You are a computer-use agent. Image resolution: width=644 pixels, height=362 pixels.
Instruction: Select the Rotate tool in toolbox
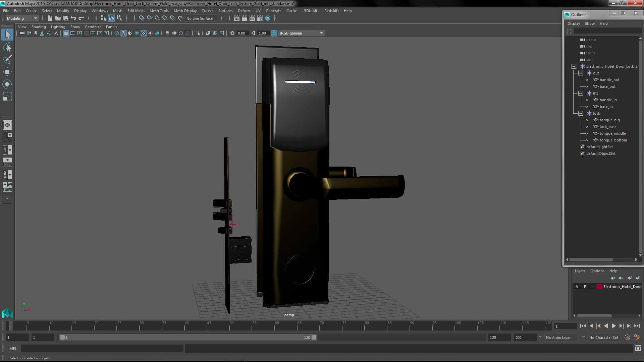point(7,84)
